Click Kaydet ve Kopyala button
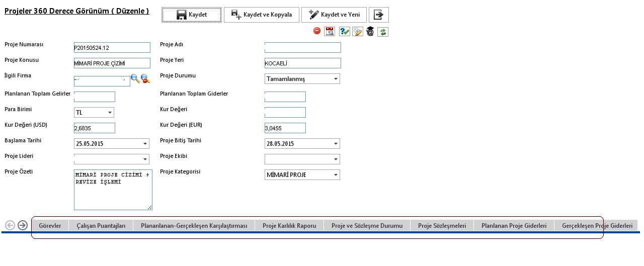Viewport: 644px width, 266px height. (x=262, y=15)
